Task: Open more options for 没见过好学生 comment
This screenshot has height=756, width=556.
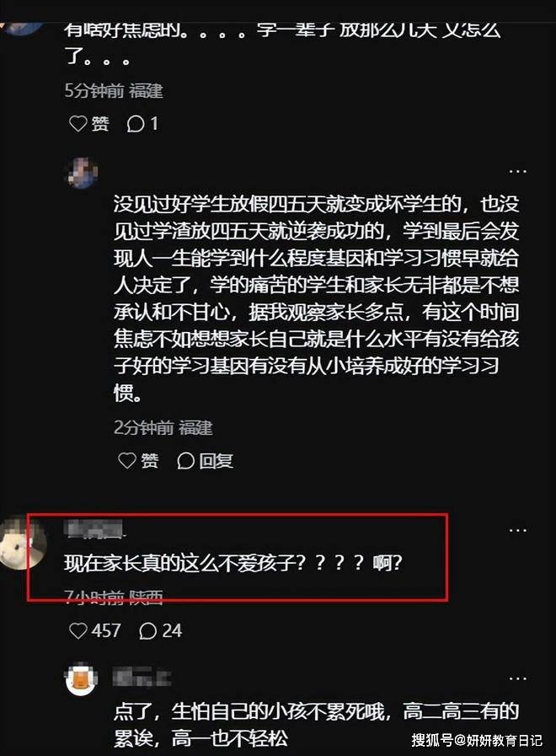Action: [517, 171]
